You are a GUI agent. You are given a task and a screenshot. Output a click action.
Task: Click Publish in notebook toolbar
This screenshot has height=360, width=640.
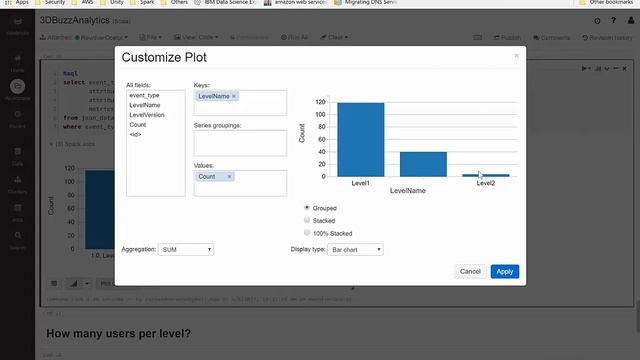507,38
